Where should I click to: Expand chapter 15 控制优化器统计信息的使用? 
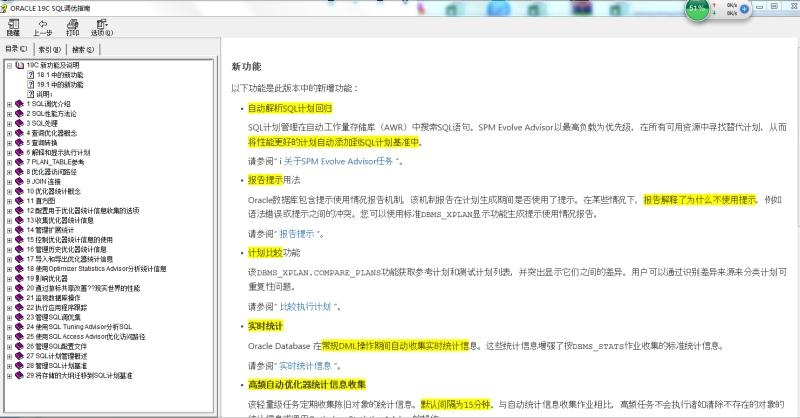point(9,240)
